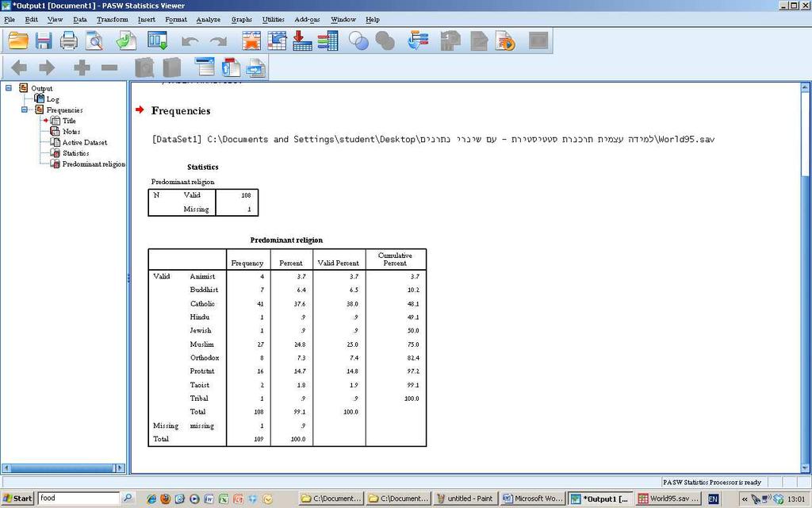Viewport: 812px width, 508px height.
Task: Click the Catholic row label in the table
Action: pyautogui.click(x=202, y=304)
